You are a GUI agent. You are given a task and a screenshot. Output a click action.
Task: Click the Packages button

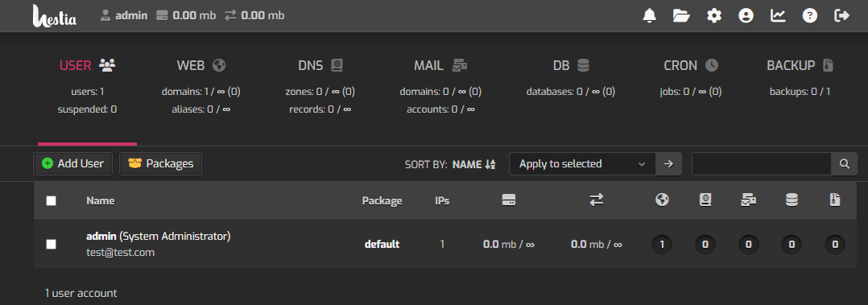click(160, 164)
